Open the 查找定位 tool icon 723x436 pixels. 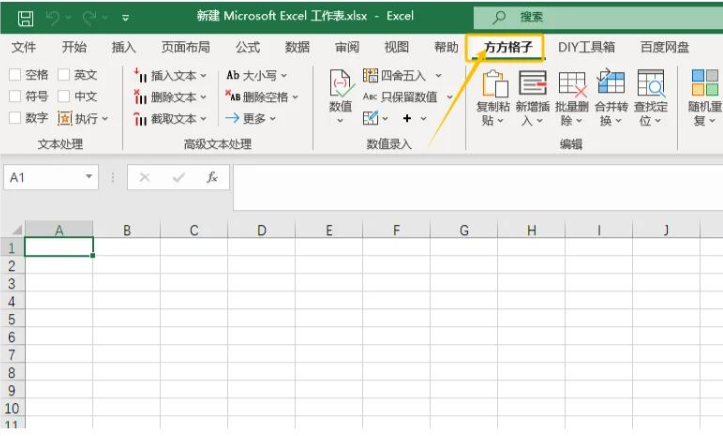tap(650, 84)
